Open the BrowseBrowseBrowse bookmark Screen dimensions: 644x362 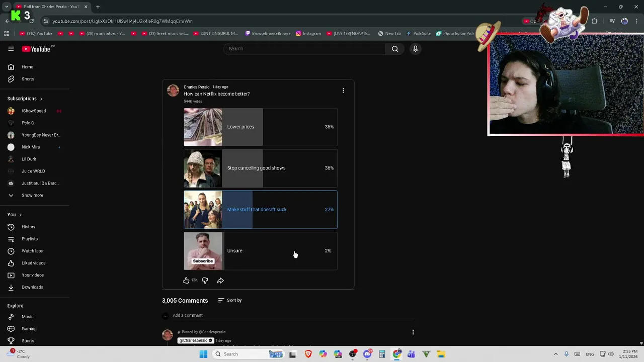click(268, 34)
